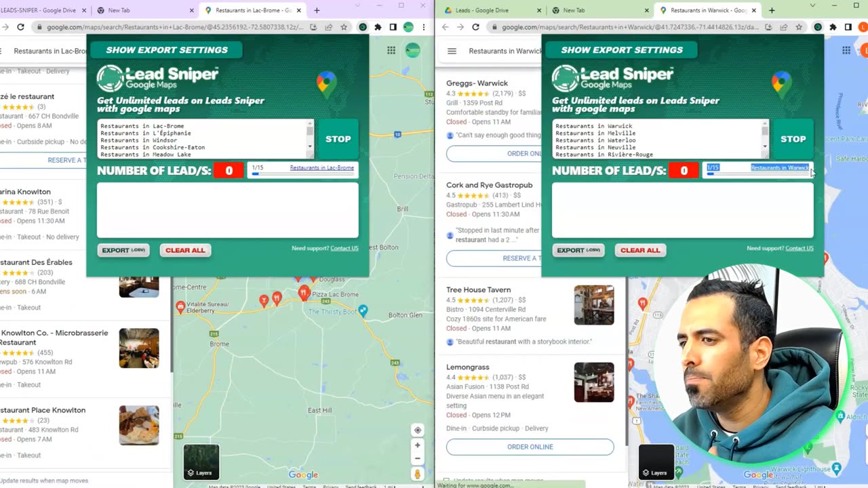
Task: Reload page in the Lac-Brome window
Action: pyautogui.click(x=20, y=27)
